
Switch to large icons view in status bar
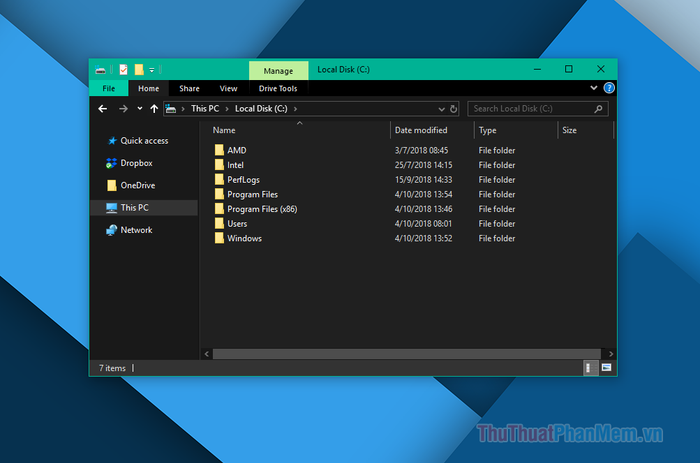[606, 368]
